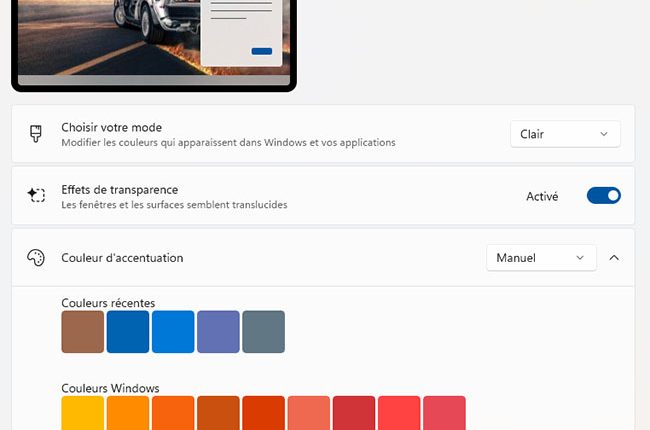Pick the bright orange second Windows color swatch

[128, 413]
